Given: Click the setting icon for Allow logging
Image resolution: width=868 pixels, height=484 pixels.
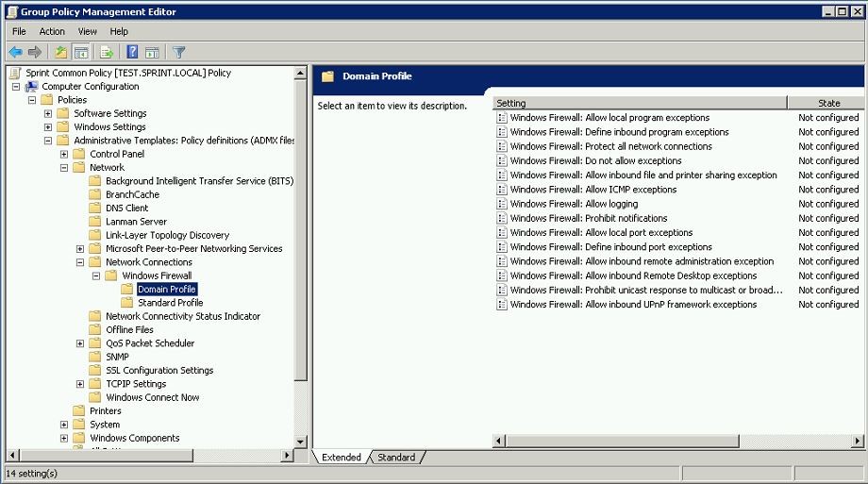Looking at the screenshot, I should tap(502, 204).
